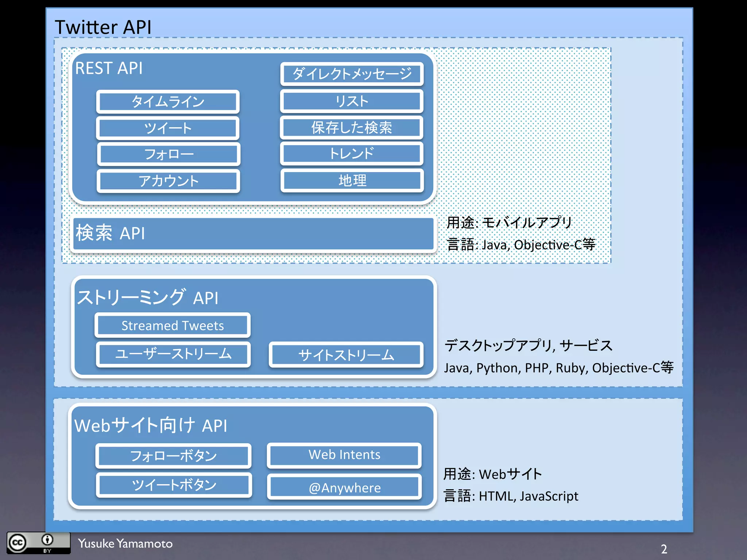This screenshot has height=560, width=747.
Task: Select the トレンド box
Action: [x=352, y=153]
